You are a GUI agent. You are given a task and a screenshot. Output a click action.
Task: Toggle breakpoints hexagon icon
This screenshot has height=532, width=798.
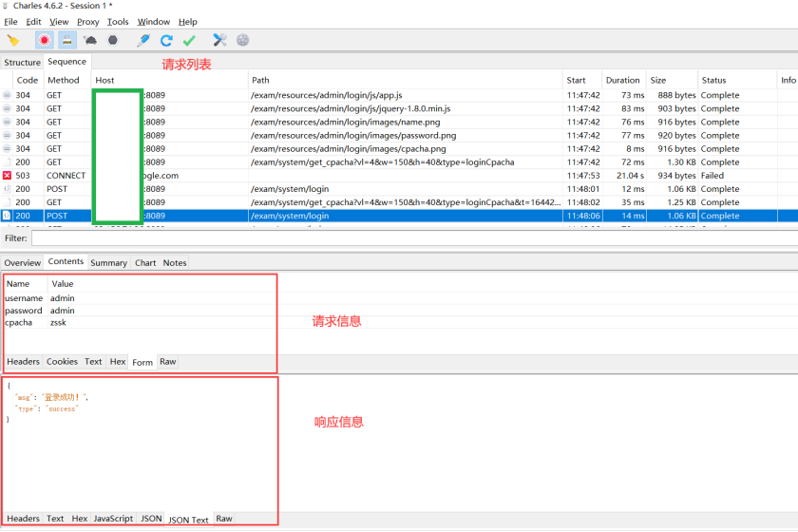112,40
